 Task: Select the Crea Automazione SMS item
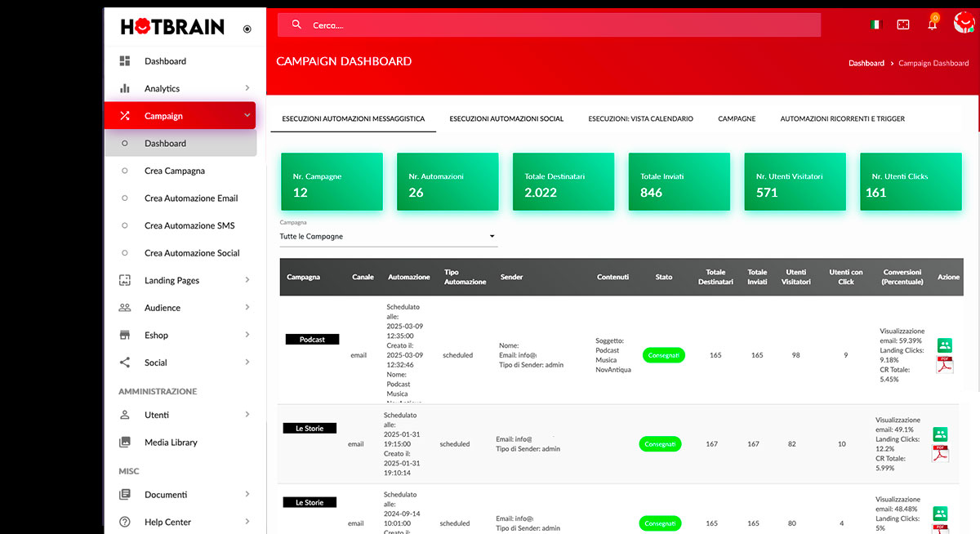pyautogui.click(x=189, y=225)
